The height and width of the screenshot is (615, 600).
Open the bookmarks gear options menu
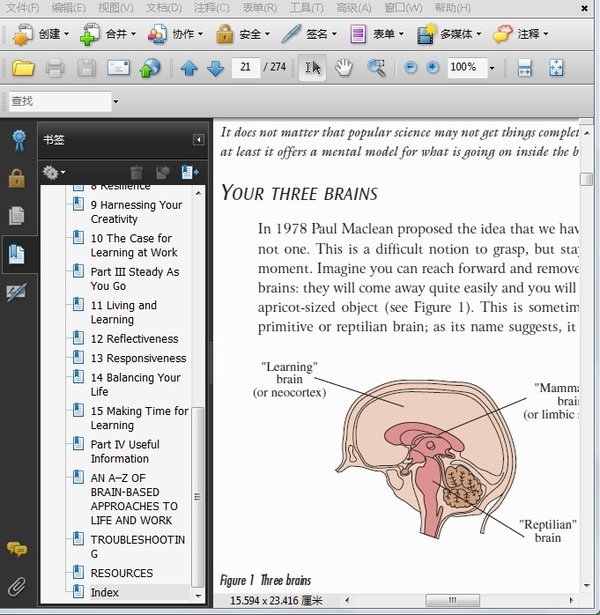pos(54,173)
